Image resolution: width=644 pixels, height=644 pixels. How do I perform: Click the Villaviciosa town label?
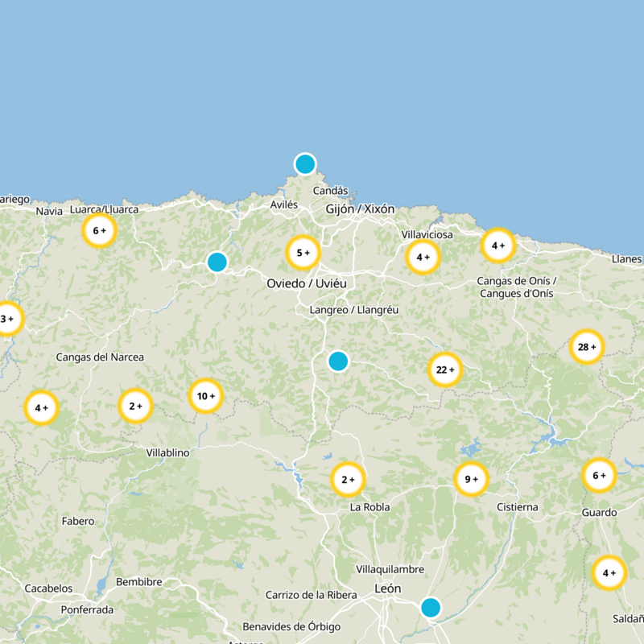pyautogui.click(x=427, y=234)
